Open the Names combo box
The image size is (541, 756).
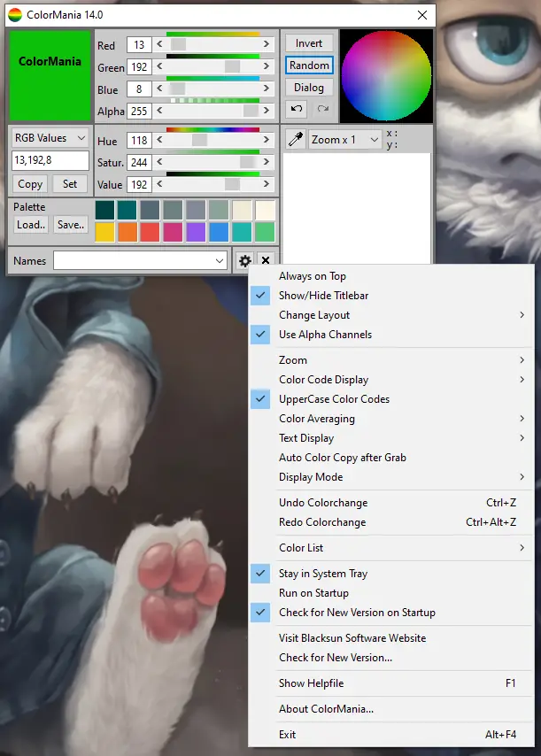[140, 261]
